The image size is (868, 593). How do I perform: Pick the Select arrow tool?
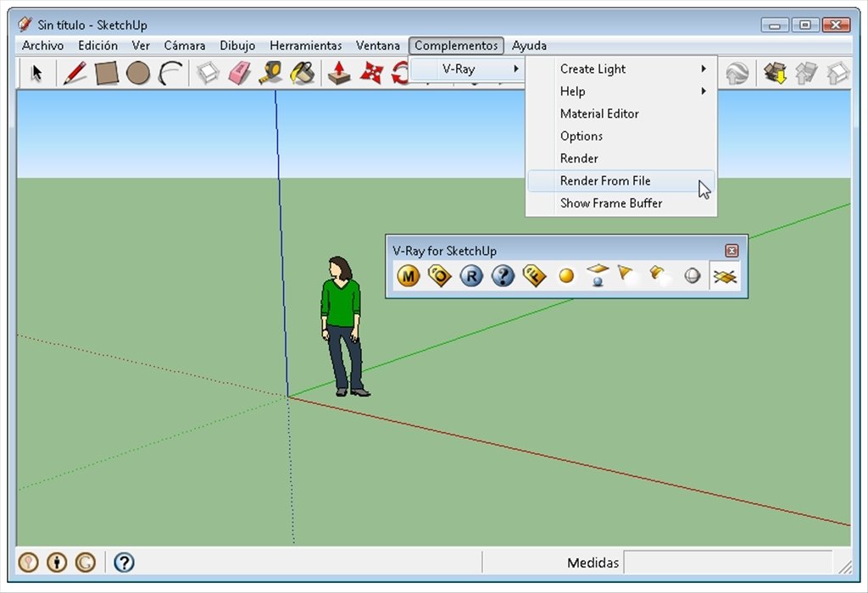pos(36,73)
